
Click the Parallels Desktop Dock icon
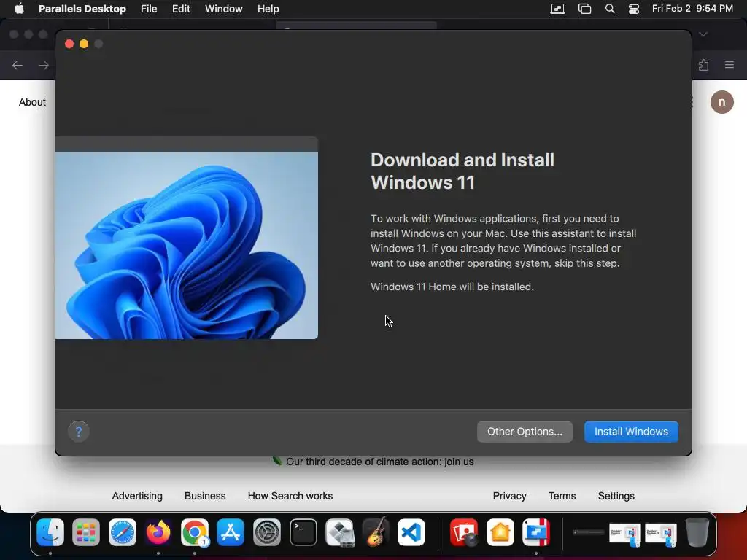pos(536,532)
